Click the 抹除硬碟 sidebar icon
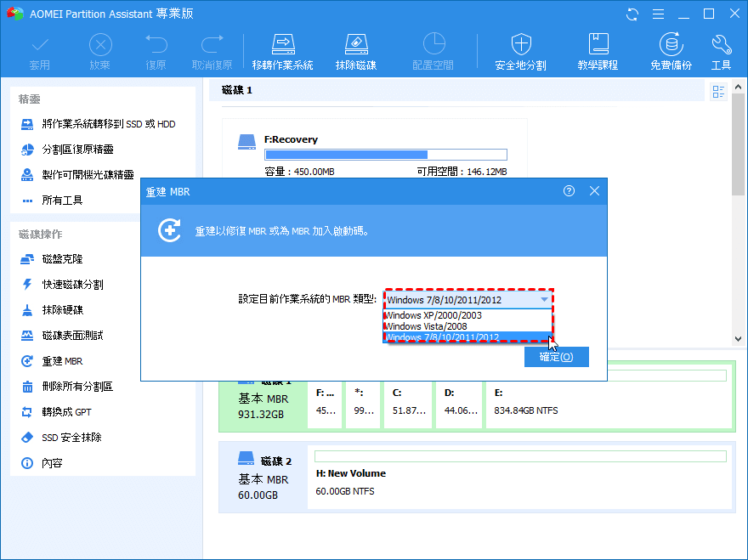The width and height of the screenshot is (748, 560). click(27, 310)
